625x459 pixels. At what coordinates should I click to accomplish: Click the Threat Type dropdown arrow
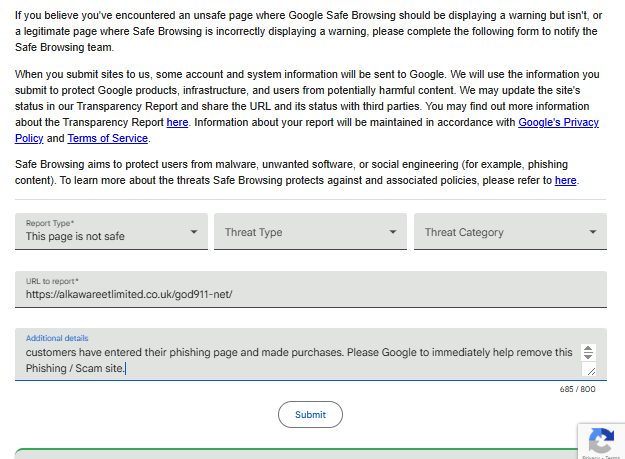pyautogui.click(x=393, y=232)
